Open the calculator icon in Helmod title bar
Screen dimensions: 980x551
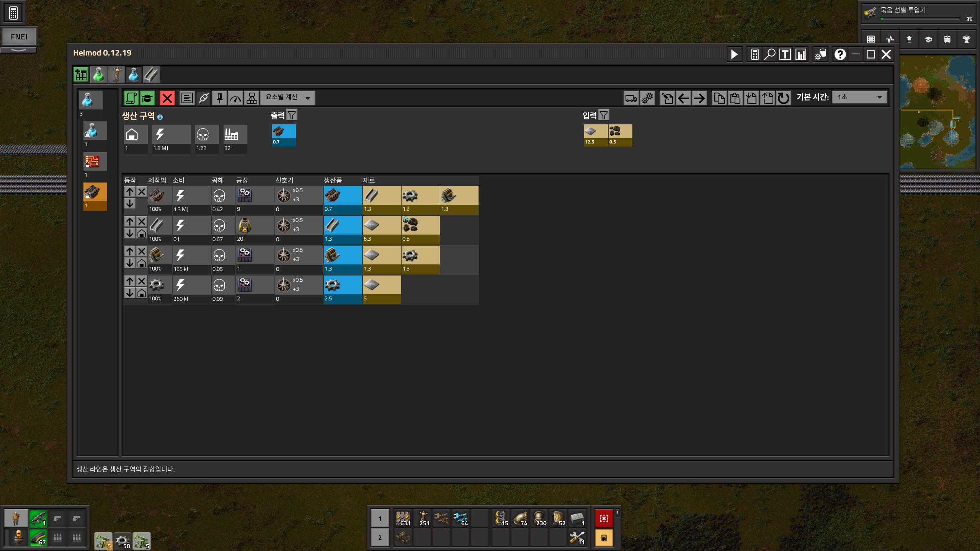pos(755,54)
